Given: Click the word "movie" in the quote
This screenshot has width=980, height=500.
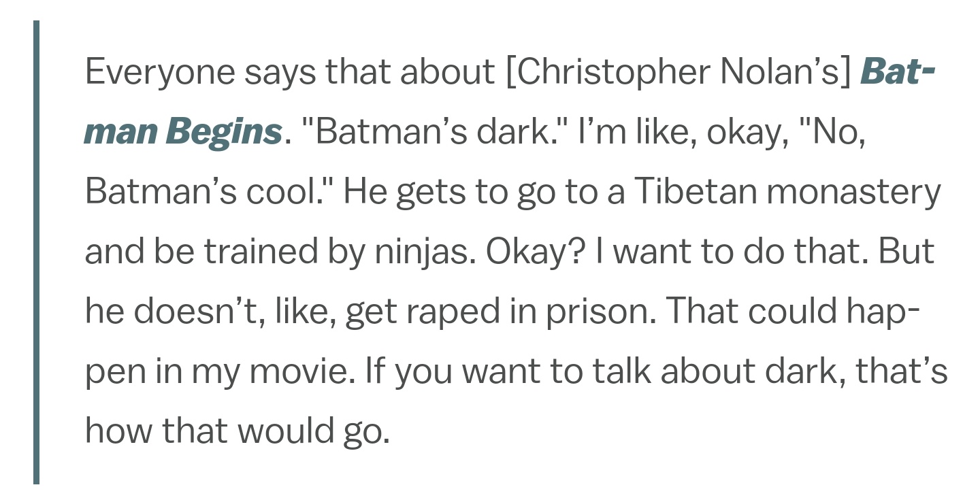Looking at the screenshot, I should [308, 371].
